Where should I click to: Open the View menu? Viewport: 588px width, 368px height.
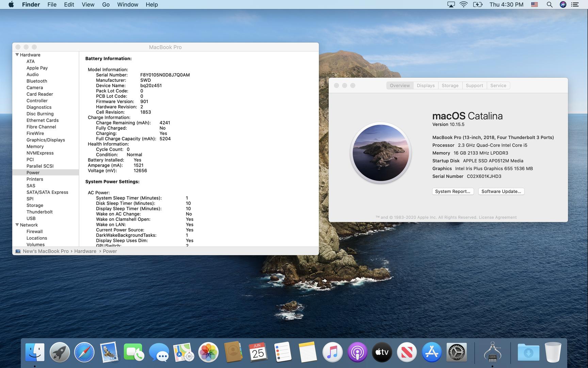pos(88,4)
